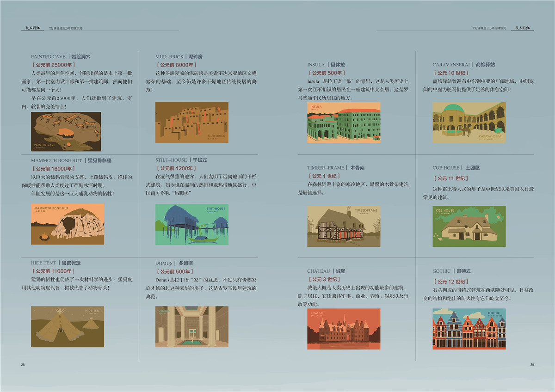Select the date label "公元 11 世纪"
This screenshot has width=555, height=392.
click(451, 178)
